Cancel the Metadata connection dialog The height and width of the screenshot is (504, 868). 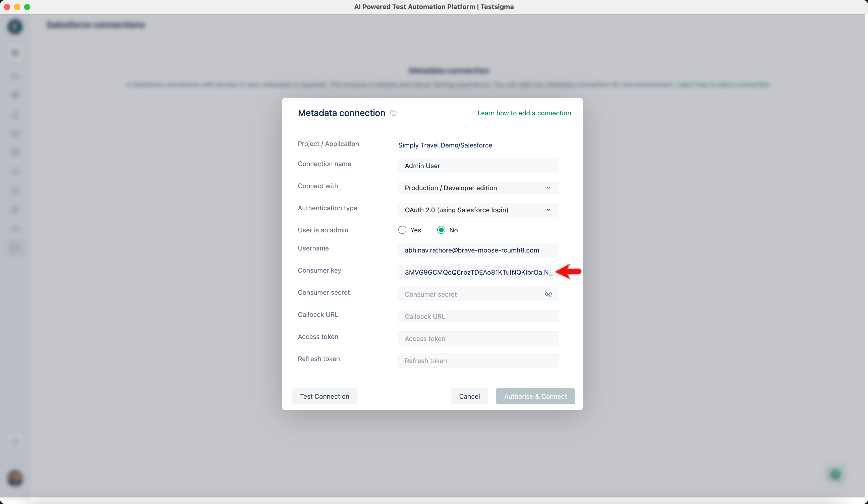coord(469,396)
